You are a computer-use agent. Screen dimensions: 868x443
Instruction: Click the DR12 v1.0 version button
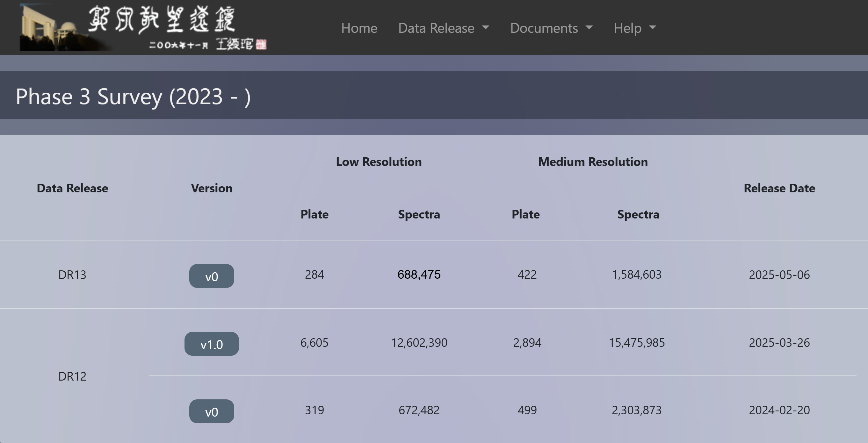212,344
